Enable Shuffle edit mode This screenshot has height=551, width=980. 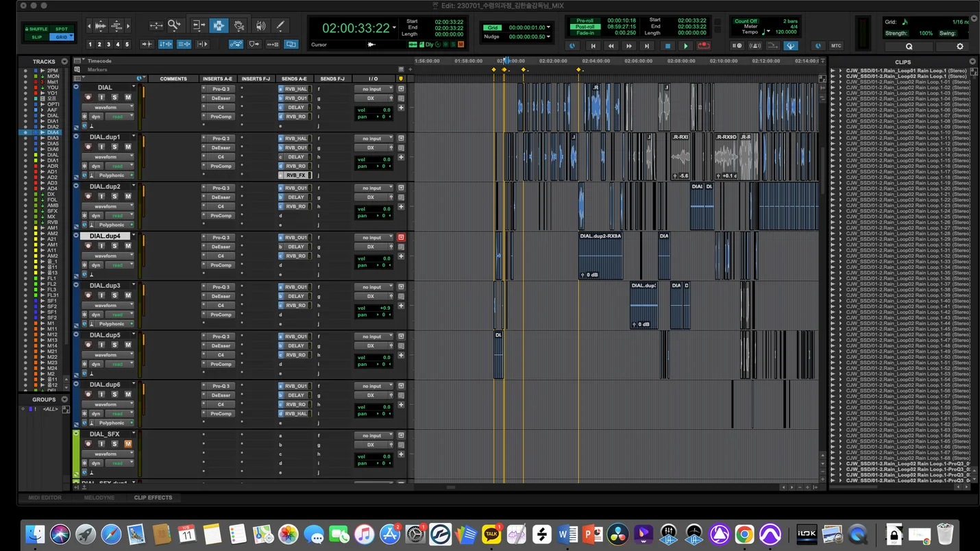(x=38, y=29)
